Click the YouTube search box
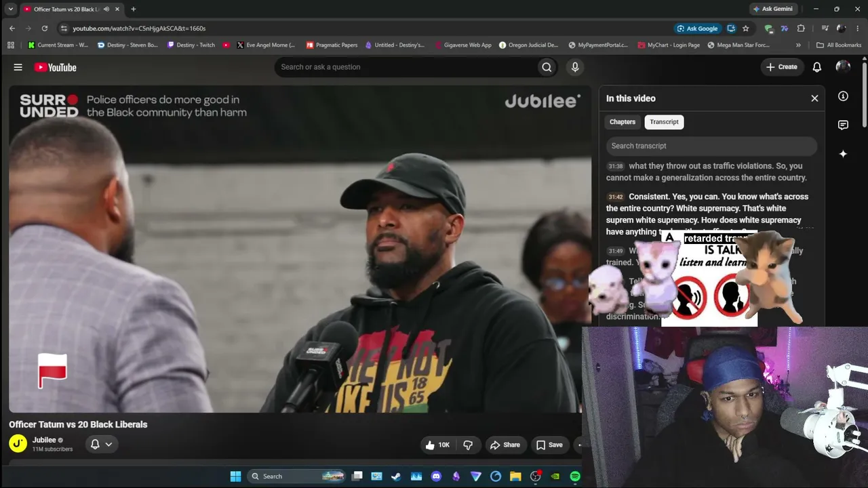The image size is (868, 488). coord(406,67)
